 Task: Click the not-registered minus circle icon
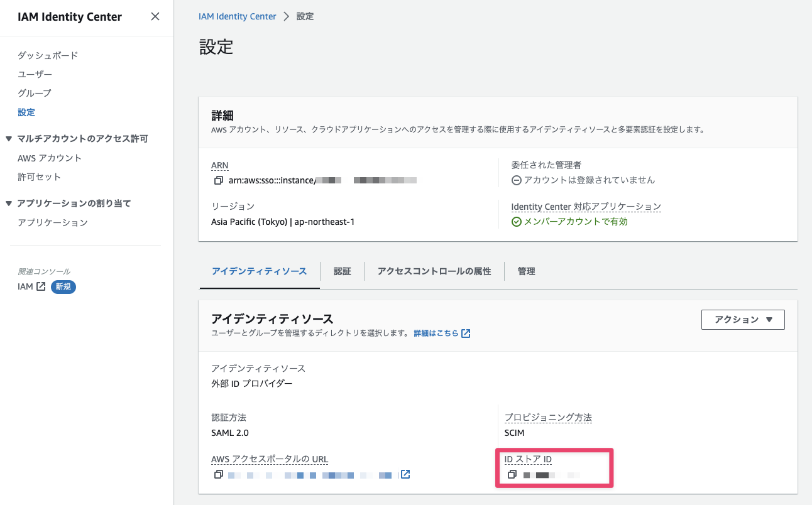517,180
